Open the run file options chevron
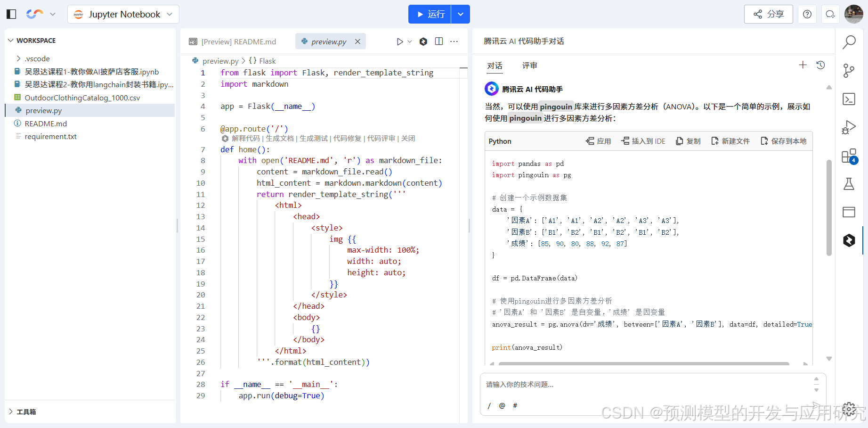 point(410,41)
